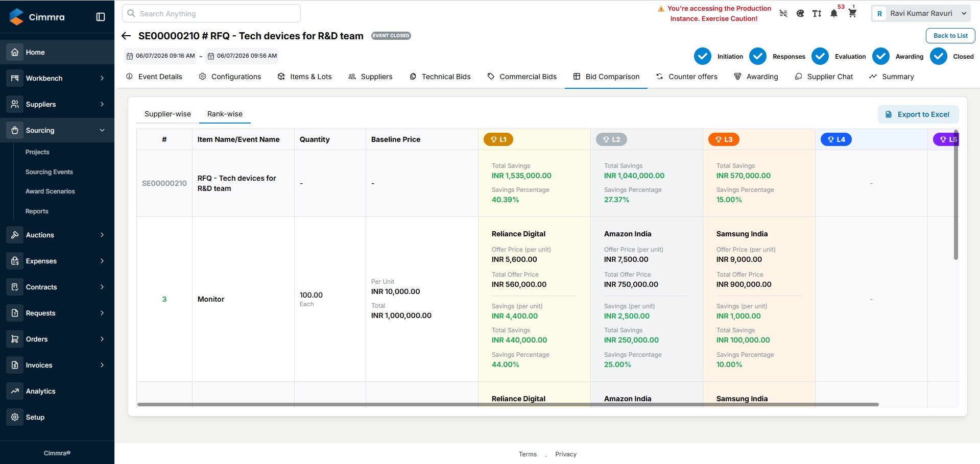The width and height of the screenshot is (980, 464).
Task: Open the notifications bell icon
Action: coord(834,13)
